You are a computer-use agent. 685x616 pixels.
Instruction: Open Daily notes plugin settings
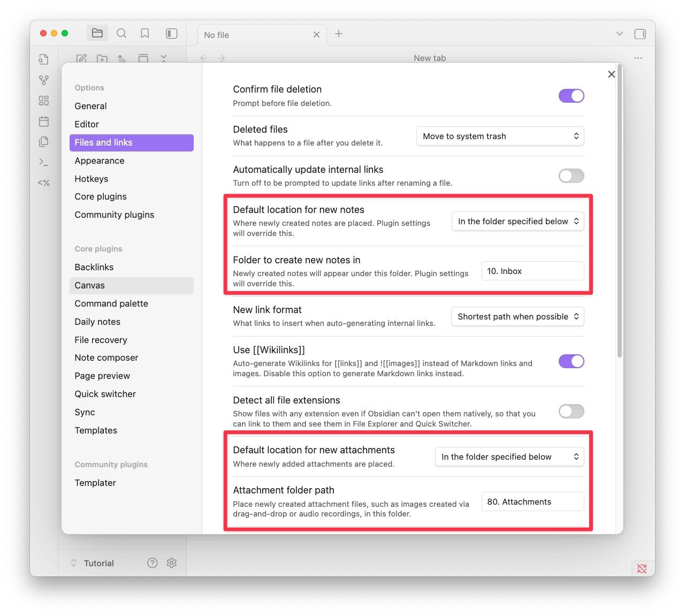coord(132,322)
